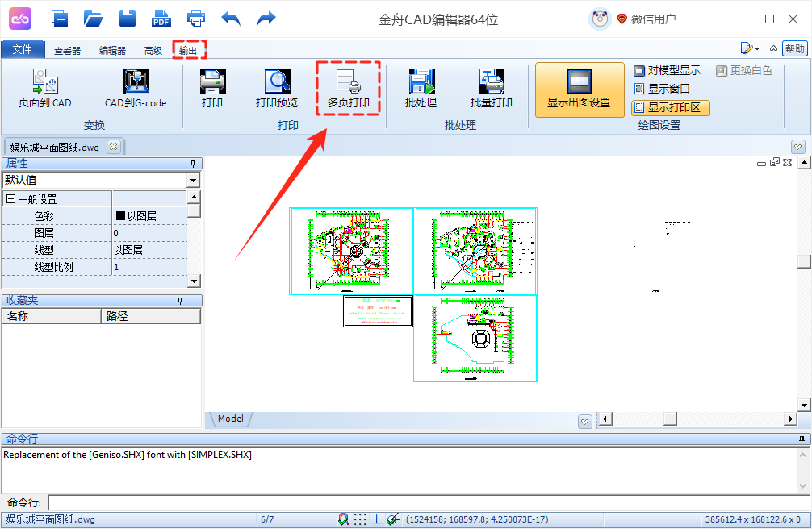Undo the last action
The height and width of the screenshot is (529, 812).
pos(231,19)
